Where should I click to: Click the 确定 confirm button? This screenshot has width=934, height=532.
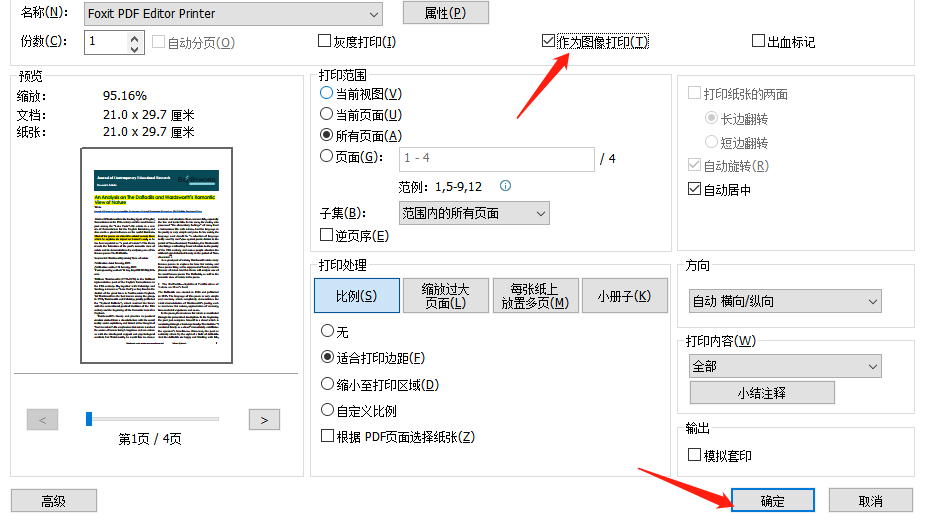[x=772, y=501]
